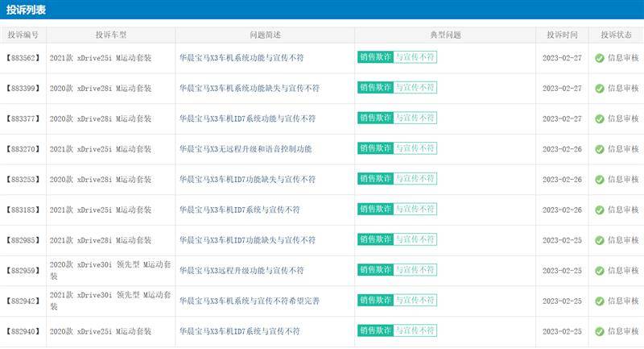Click the 典型问题 column header
The height and width of the screenshot is (349, 644).
tap(445, 35)
